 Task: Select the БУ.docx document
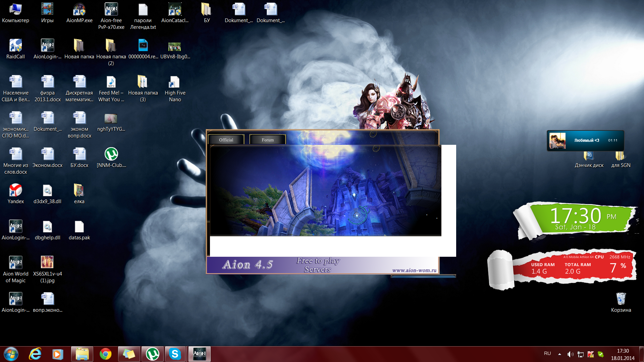[x=79, y=158]
